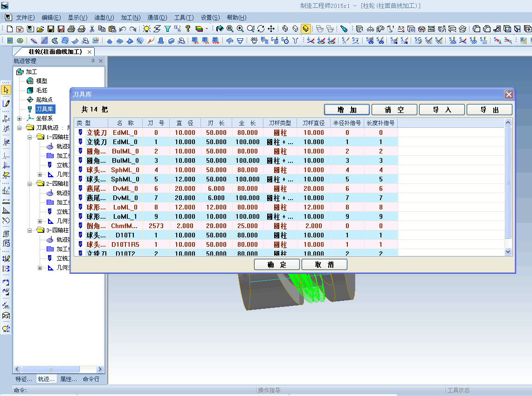Click the yellow question mark help icon

[x=188, y=29]
